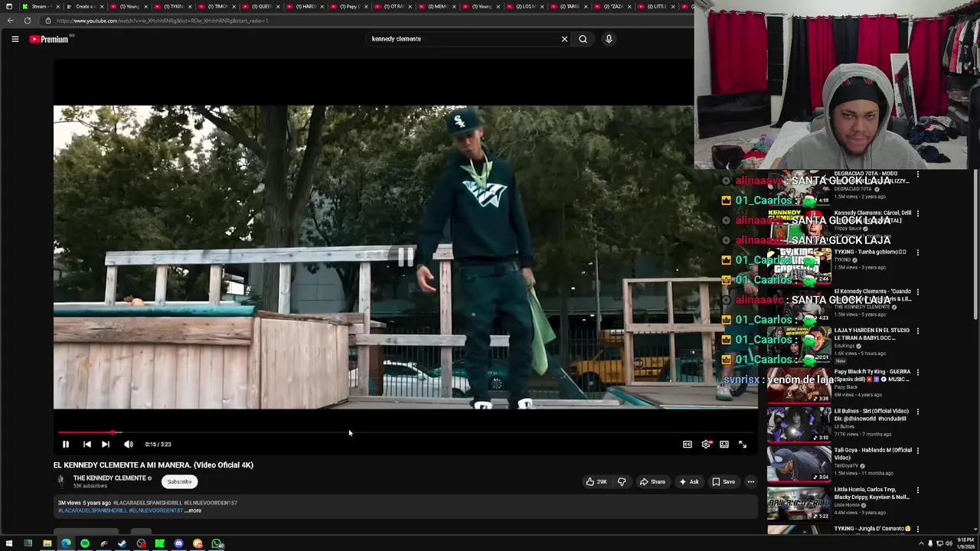Open Windows Start button

click(x=9, y=544)
